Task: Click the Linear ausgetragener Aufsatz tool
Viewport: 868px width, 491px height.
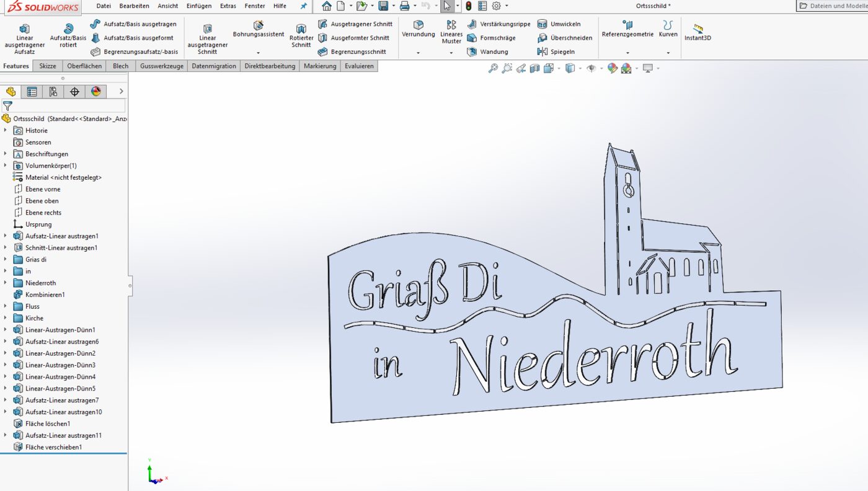Action: [25, 38]
